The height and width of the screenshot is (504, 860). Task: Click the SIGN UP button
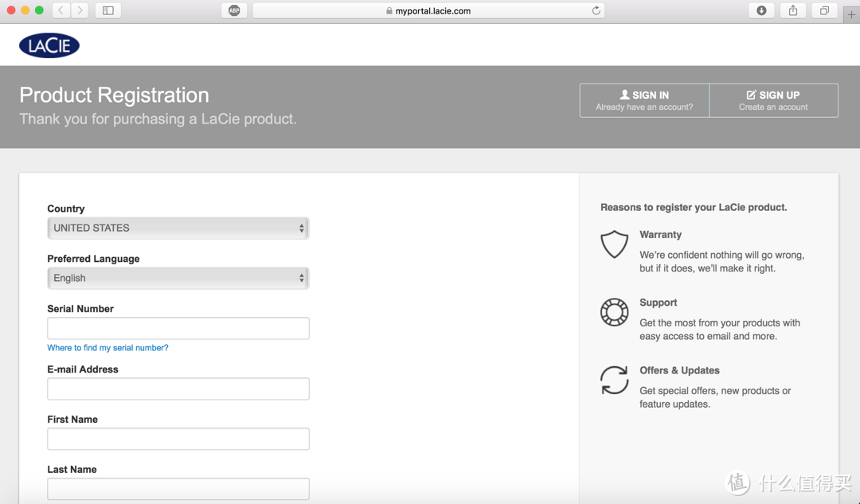coord(773,100)
